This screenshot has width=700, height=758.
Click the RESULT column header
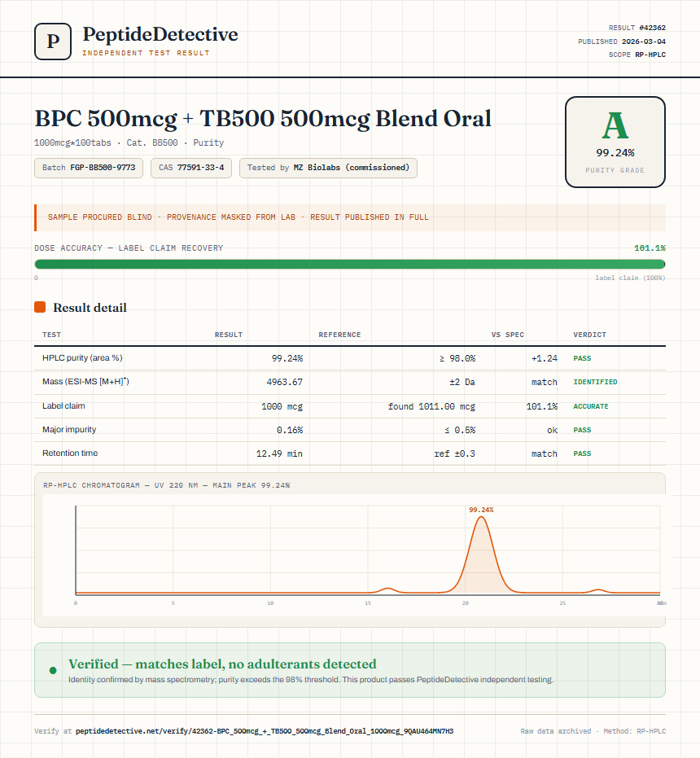pos(229,335)
